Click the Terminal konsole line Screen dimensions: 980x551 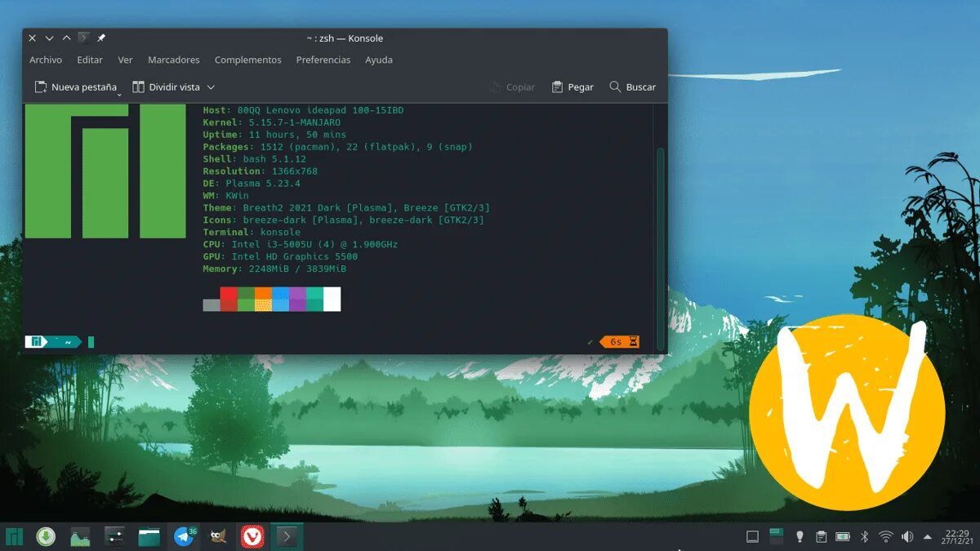point(252,233)
